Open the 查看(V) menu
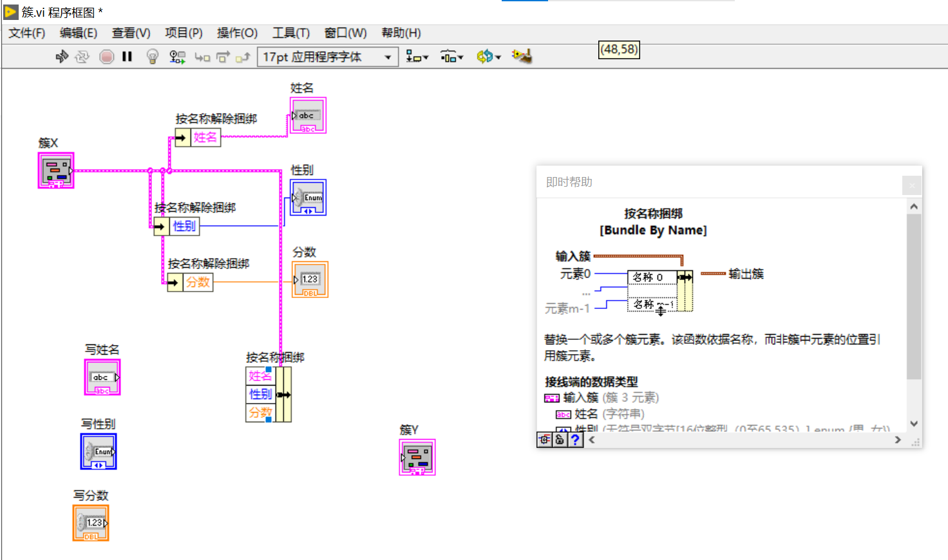Screen dimensions: 948x560 click(x=131, y=33)
